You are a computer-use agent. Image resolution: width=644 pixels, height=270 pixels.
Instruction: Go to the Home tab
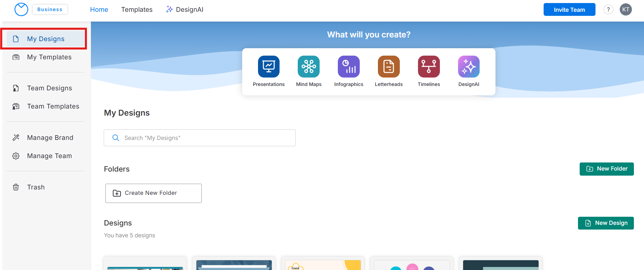(x=99, y=9)
